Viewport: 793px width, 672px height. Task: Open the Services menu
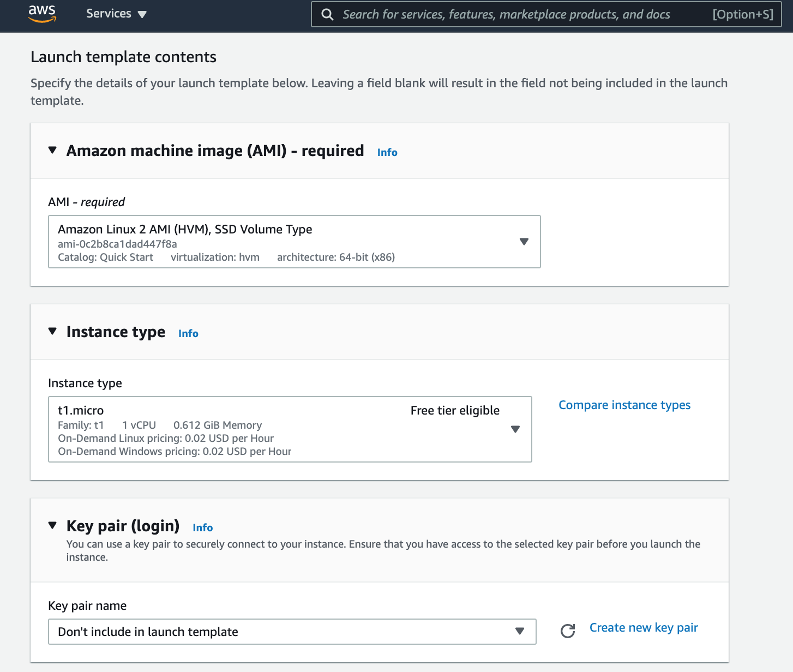pos(116,14)
